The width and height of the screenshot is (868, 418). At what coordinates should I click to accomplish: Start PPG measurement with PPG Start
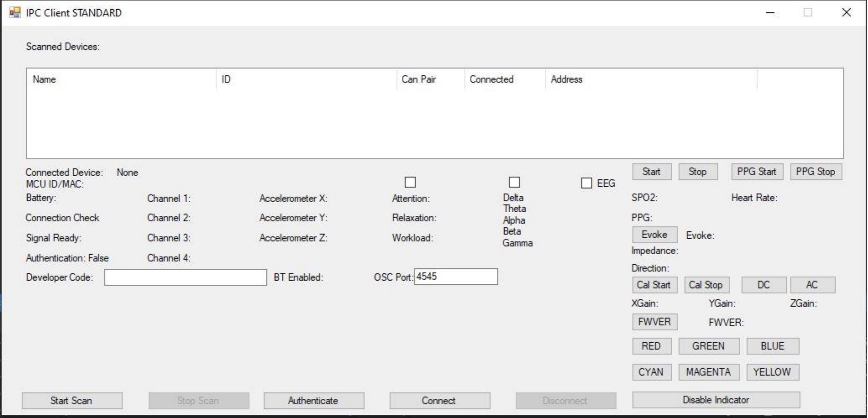(x=757, y=171)
